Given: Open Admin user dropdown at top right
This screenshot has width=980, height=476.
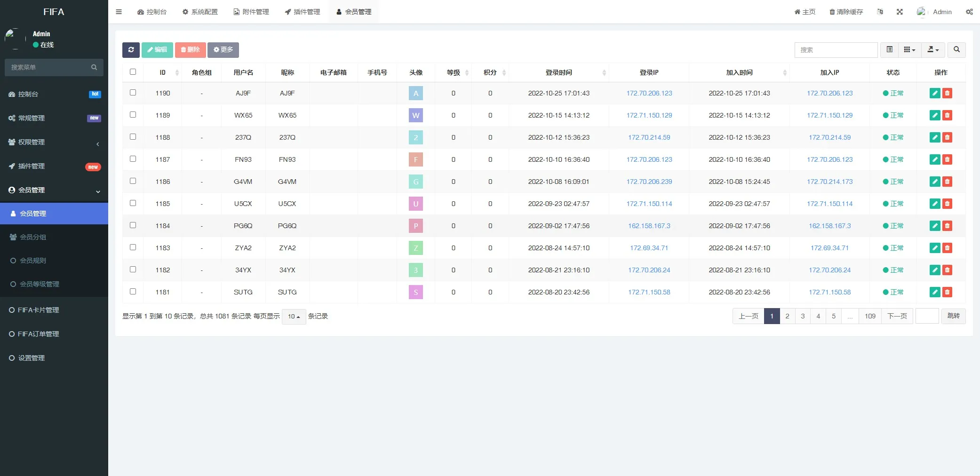Looking at the screenshot, I should coord(934,12).
